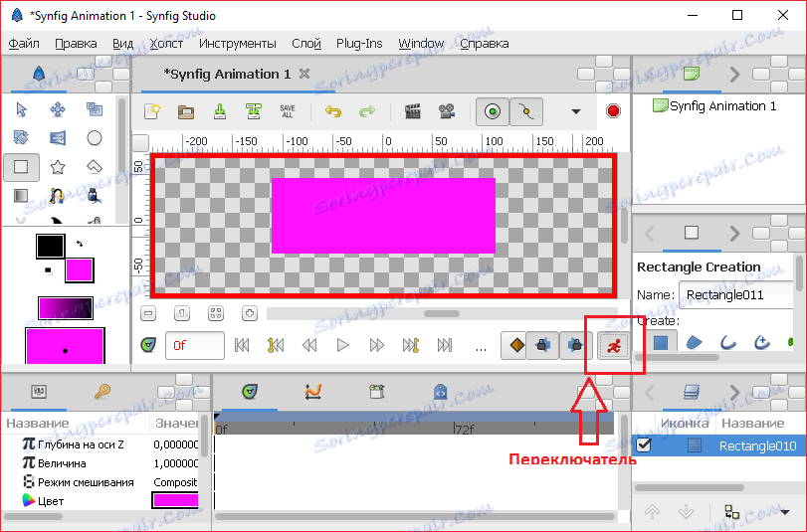
Task: Open the Render settings clapper icon
Action: [413, 111]
